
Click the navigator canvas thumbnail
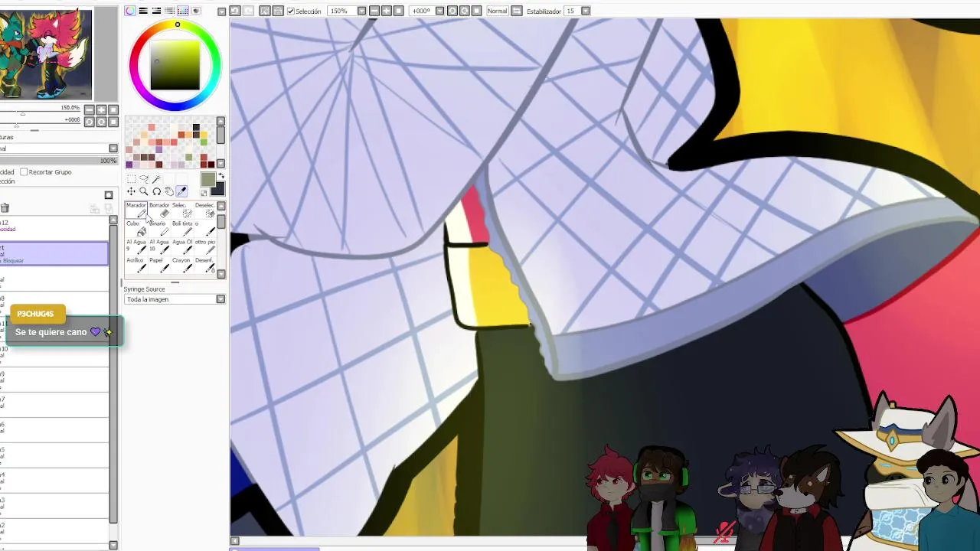46,53
